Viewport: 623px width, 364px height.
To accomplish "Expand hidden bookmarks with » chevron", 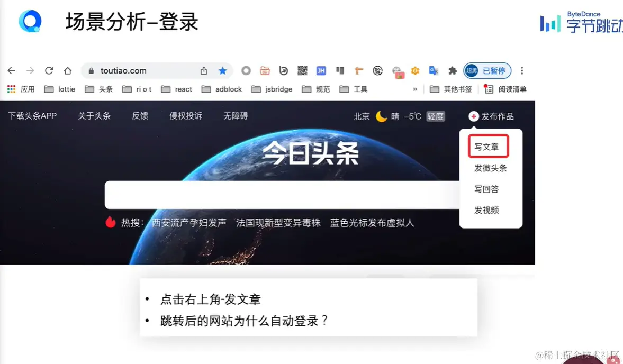I will 415,89.
